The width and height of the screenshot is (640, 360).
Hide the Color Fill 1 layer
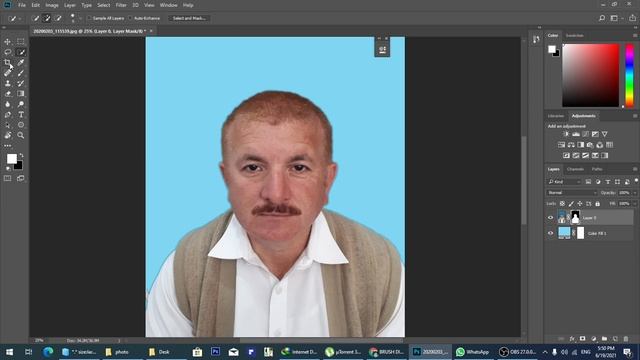coord(550,233)
